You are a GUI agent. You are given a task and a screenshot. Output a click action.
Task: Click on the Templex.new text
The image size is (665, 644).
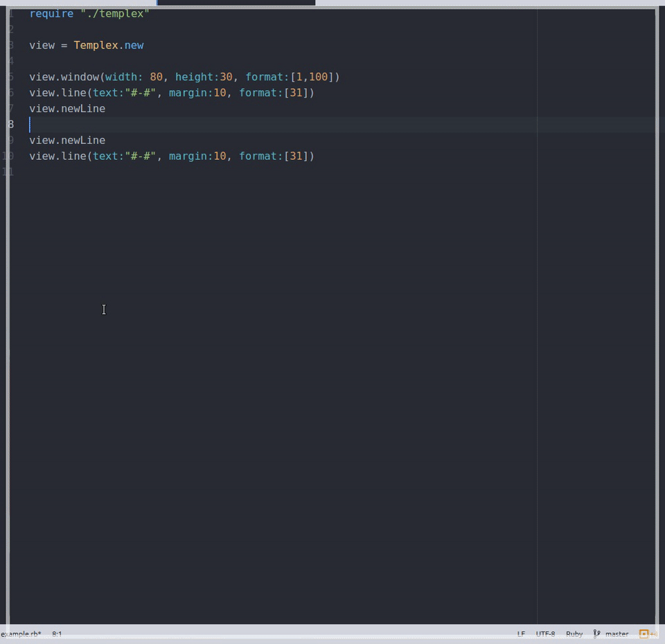109,46
